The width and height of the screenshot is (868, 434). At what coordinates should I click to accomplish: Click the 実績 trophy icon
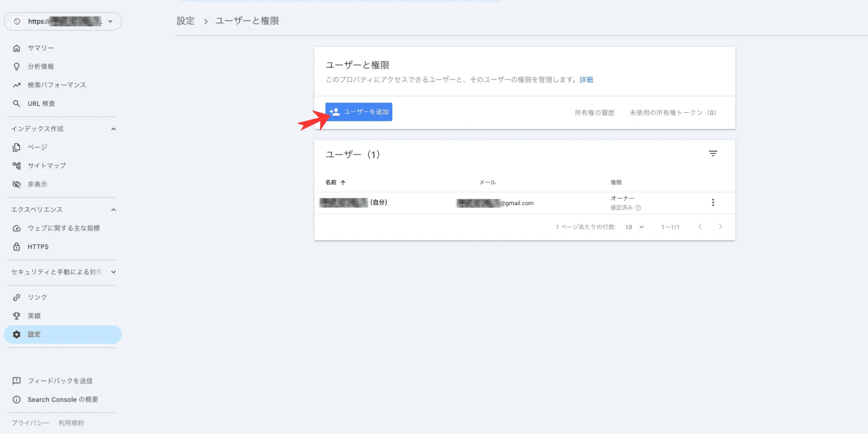pyautogui.click(x=16, y=316)
